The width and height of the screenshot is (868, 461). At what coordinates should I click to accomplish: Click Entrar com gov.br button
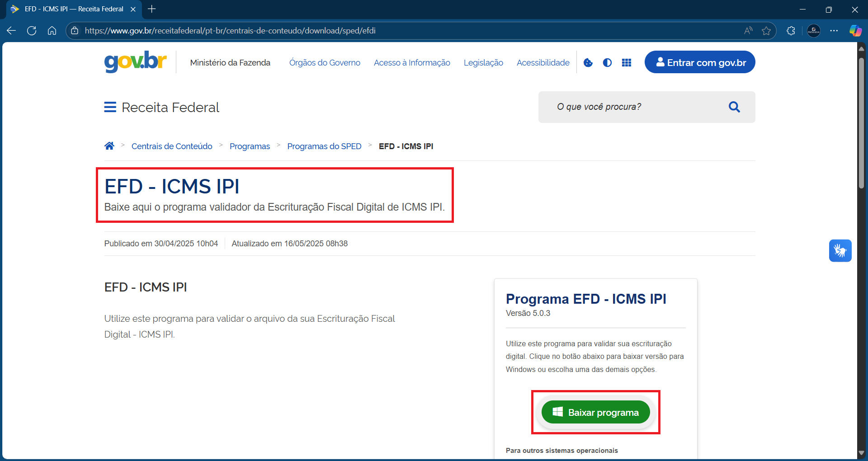click(x=699, y=62)
